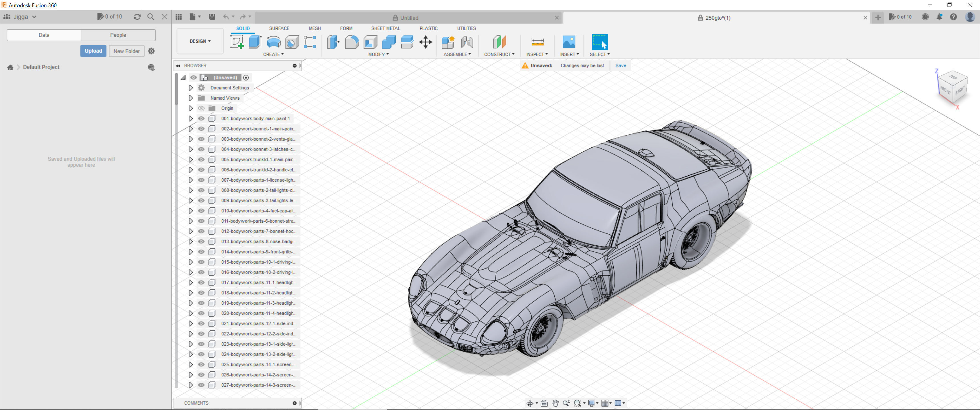
Task: Select the Extrude tool
Action: coord(255,42)
